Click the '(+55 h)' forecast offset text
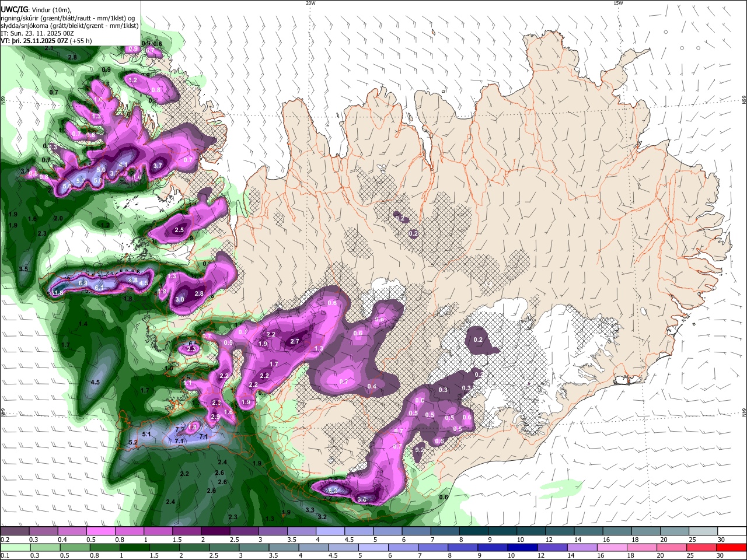 [81, 41]
